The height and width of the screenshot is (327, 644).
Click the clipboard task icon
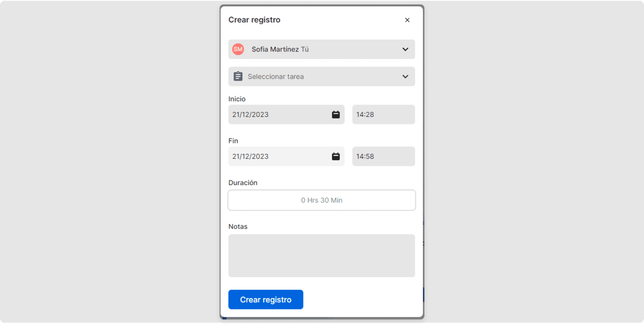click(238, 77)
